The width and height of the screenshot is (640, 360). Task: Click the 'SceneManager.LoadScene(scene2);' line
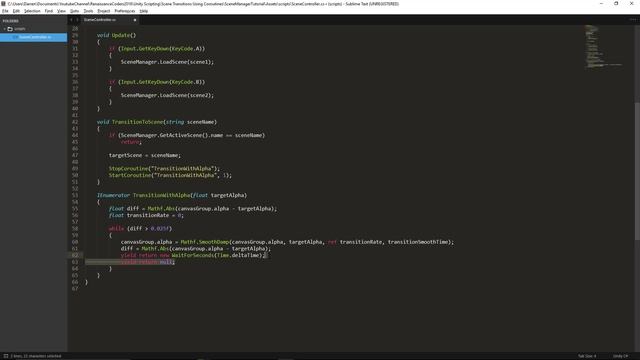pyautogui.click(x=167, y=95)
